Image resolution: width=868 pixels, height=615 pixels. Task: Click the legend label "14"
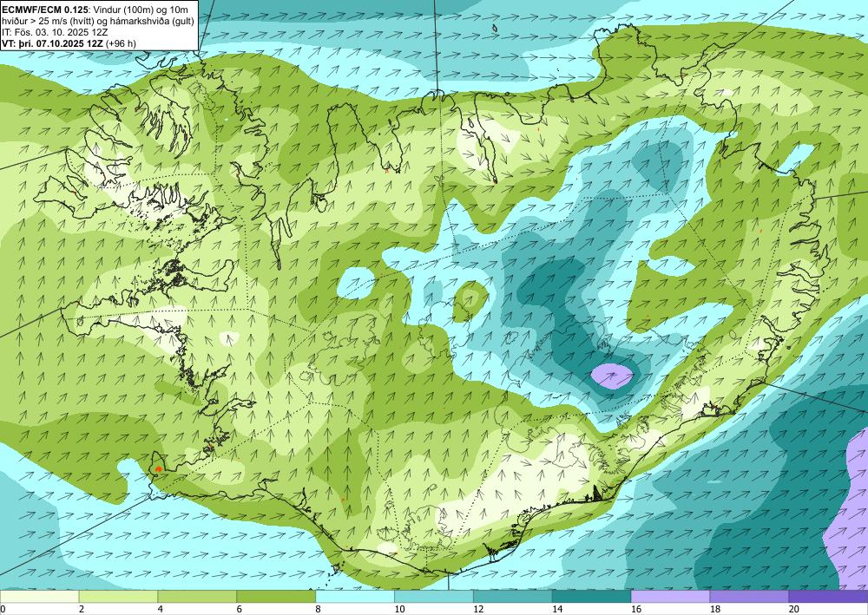click(x=557, y=609)
